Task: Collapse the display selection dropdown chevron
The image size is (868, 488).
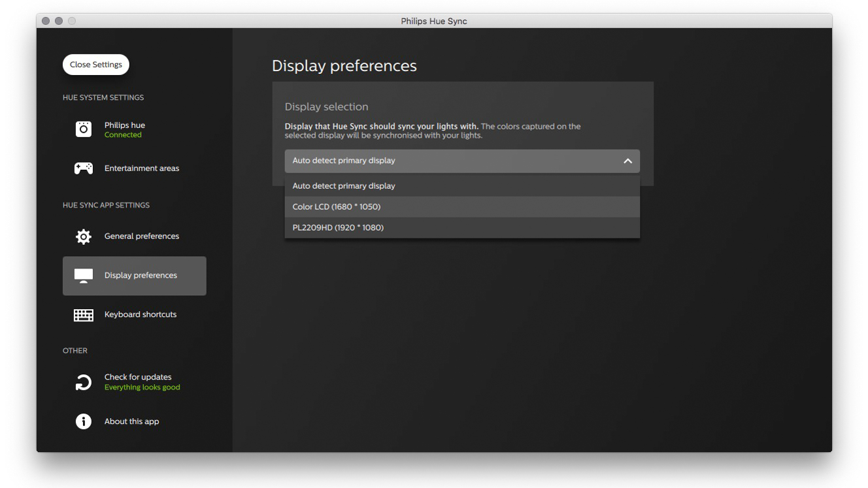Action: coord(627,161)
